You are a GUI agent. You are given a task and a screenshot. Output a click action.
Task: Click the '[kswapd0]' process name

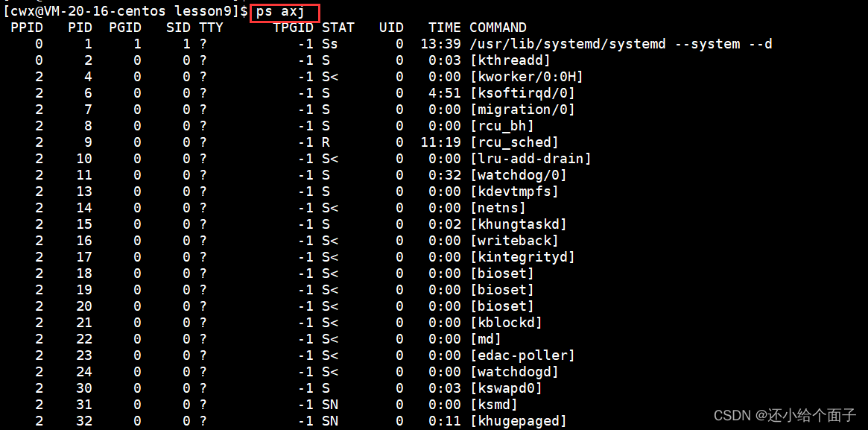[x=506, y=388]
